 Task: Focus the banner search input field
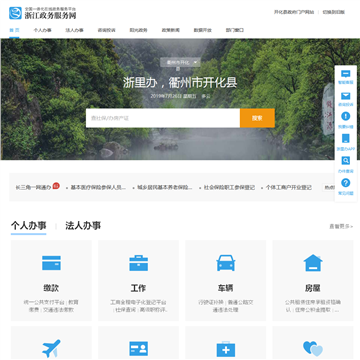click(x=163, y=118)
